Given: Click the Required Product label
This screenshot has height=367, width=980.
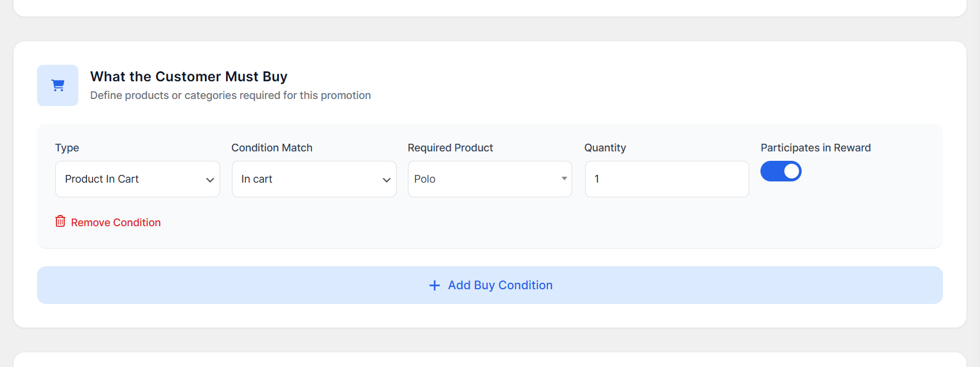Looking at the screenshot, I should click(x=450, y=148).
